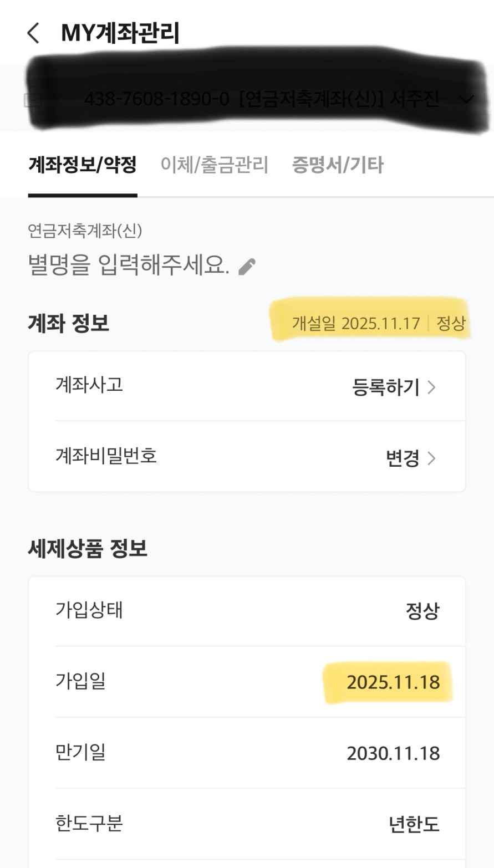Tap the 만기일 value 2030.11.18
This screenshot has width=494, height=868.
(393, 753)
